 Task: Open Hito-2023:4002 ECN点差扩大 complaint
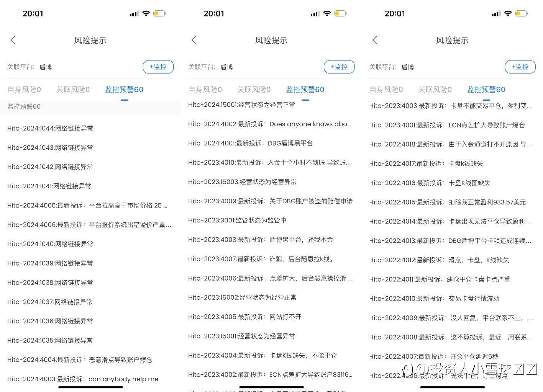[x=270, y=374]
